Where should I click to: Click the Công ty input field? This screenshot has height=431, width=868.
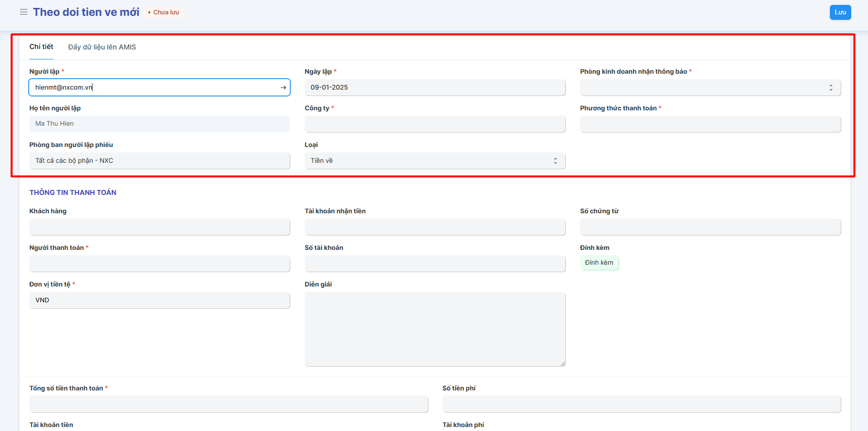click(x=435, y=124)
